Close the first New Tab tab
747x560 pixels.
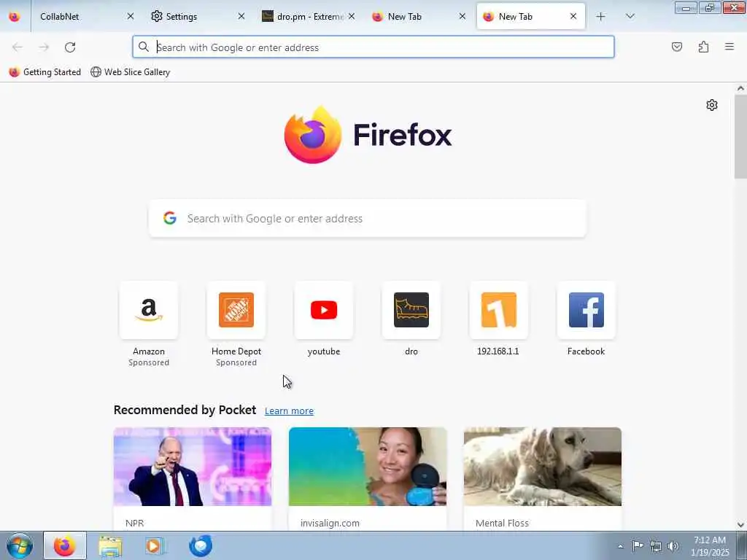point(462,17)
